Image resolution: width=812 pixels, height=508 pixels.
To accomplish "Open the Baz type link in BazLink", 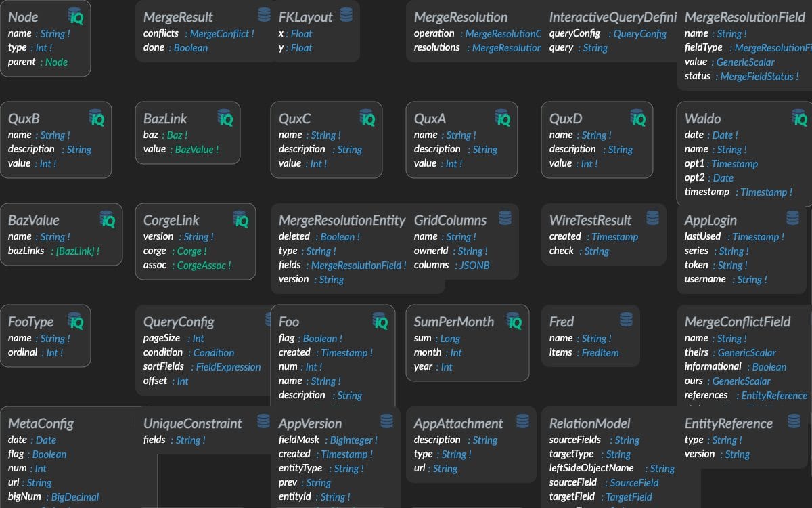I will 177,135.
